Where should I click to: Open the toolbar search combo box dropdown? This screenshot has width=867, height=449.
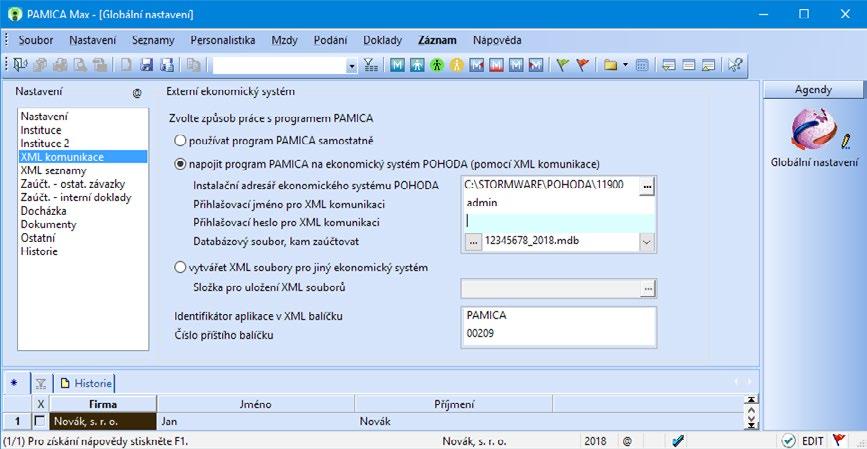click(352, 66)
